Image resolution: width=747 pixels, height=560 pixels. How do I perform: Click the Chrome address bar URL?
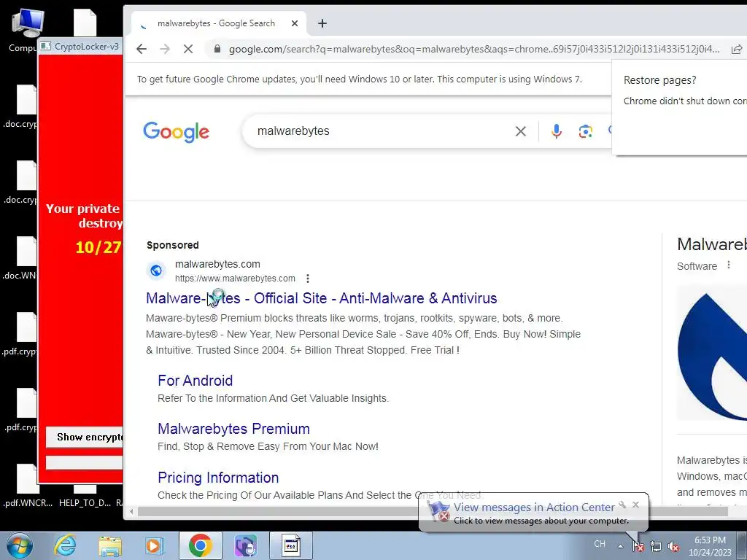[474, 49]
